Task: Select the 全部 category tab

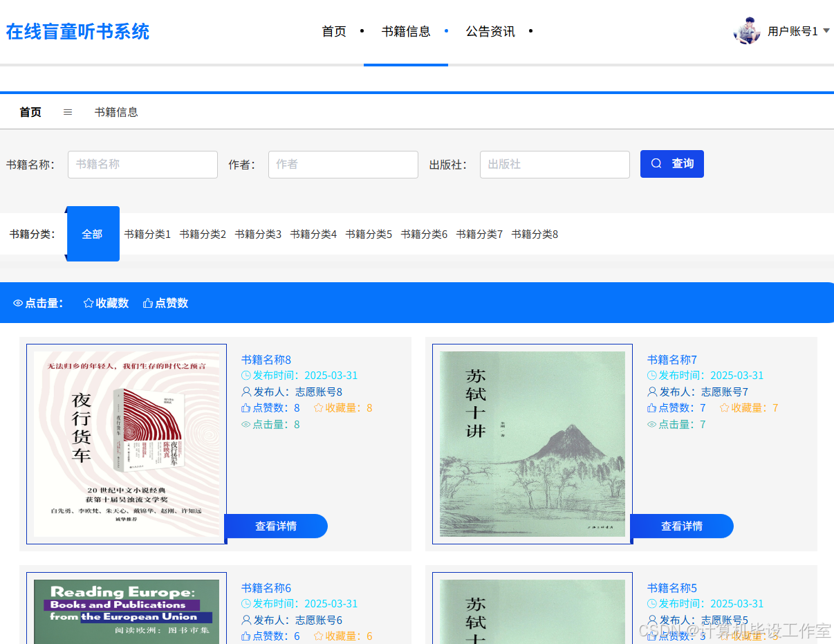Action: coord(93,234)
